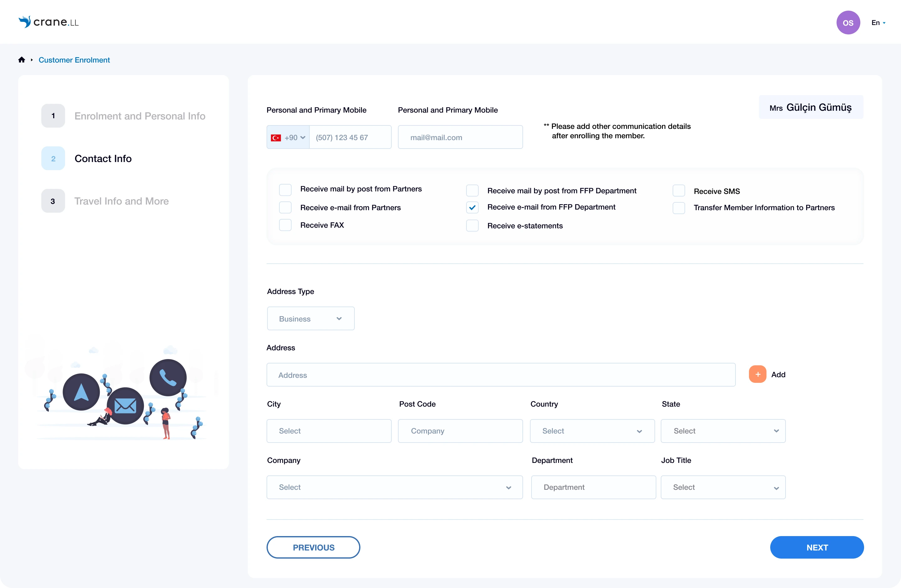Expand the Country select dropdown
901x588 pixels.
point(592,431)
